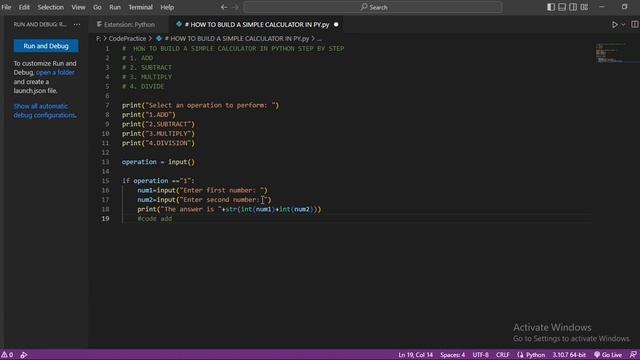Open the View menu
This screenshot has height=360, width=640.
[x=78, y=7]
